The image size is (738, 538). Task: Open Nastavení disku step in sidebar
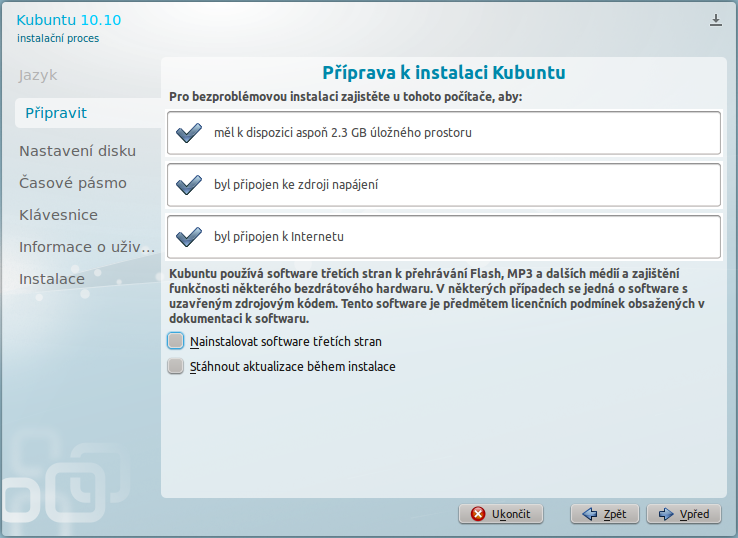[78, 151]
